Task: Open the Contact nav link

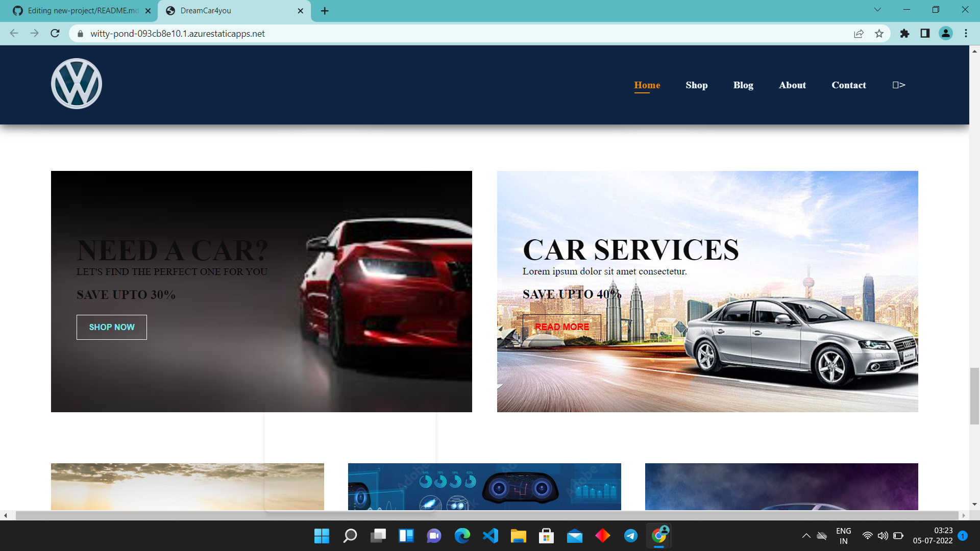Action: [849, 85]
